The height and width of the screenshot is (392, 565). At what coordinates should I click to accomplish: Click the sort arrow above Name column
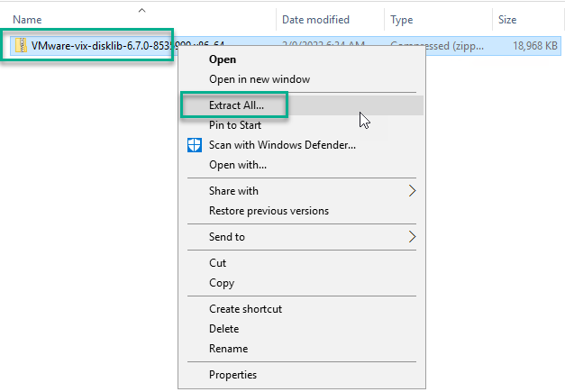coord(142,11)
